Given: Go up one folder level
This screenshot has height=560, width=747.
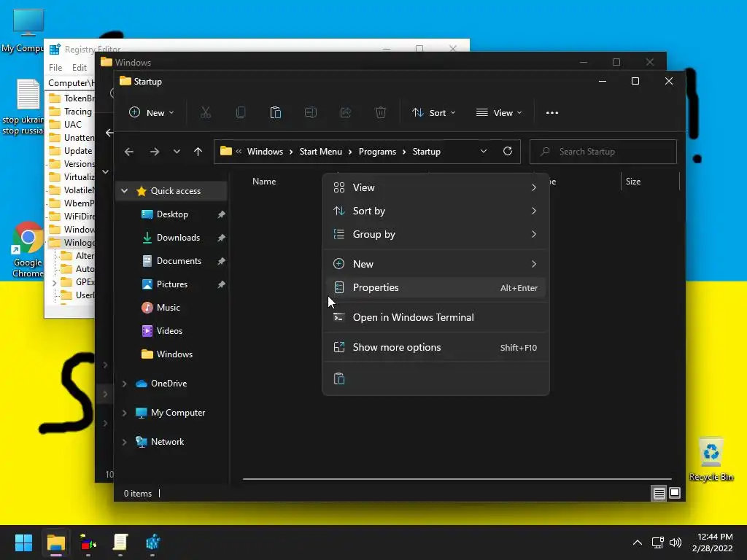Looking at the screenshot, I should (198, 152).
